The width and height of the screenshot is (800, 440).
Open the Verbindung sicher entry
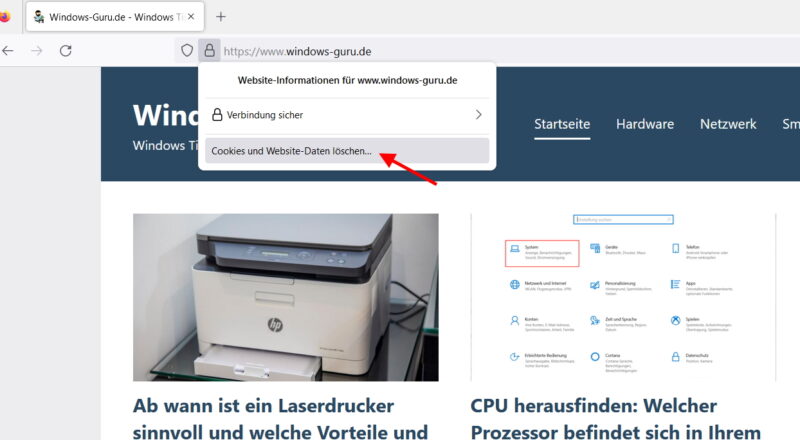pyautogui.click(x=347, y=115)
